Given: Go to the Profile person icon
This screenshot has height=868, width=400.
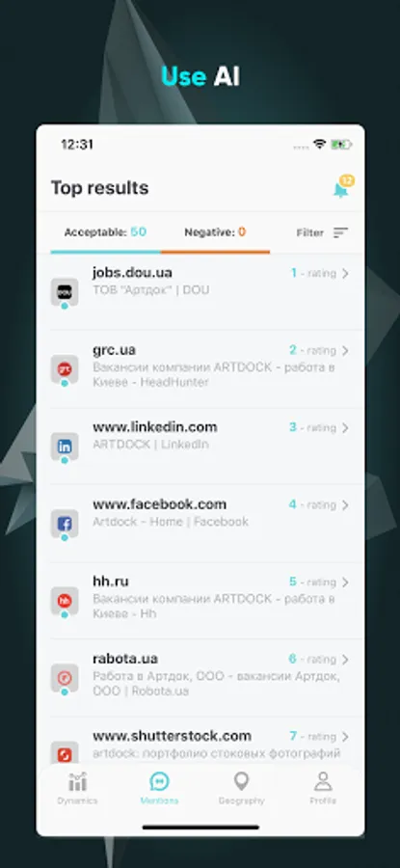Looking at the screenshot, I should pyautogui.click(x=323, y=781).
